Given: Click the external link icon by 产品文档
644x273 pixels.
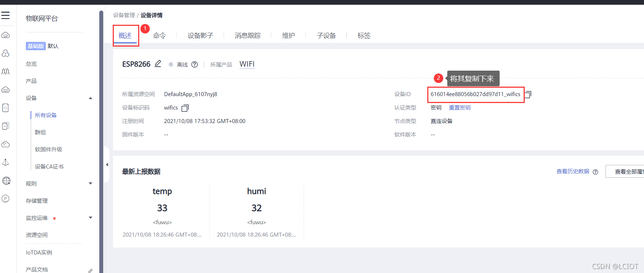Looking at the screenshot, I should [90, 270].
